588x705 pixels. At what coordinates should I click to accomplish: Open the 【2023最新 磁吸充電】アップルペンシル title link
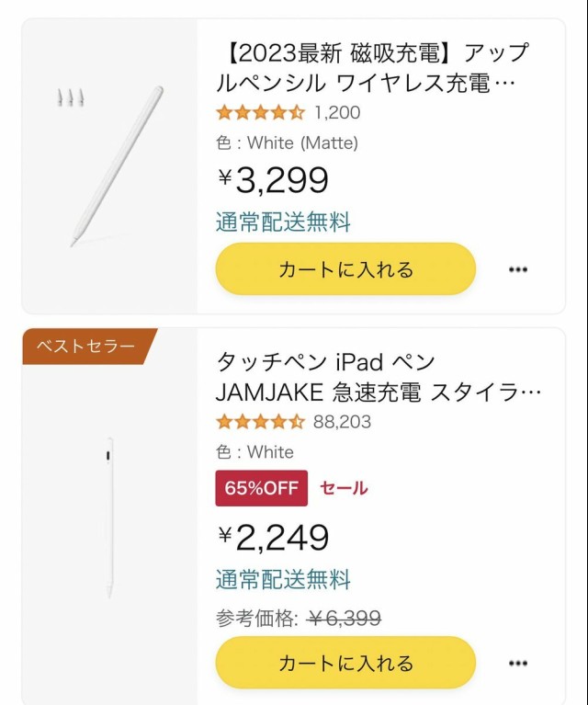click(371, 68)
